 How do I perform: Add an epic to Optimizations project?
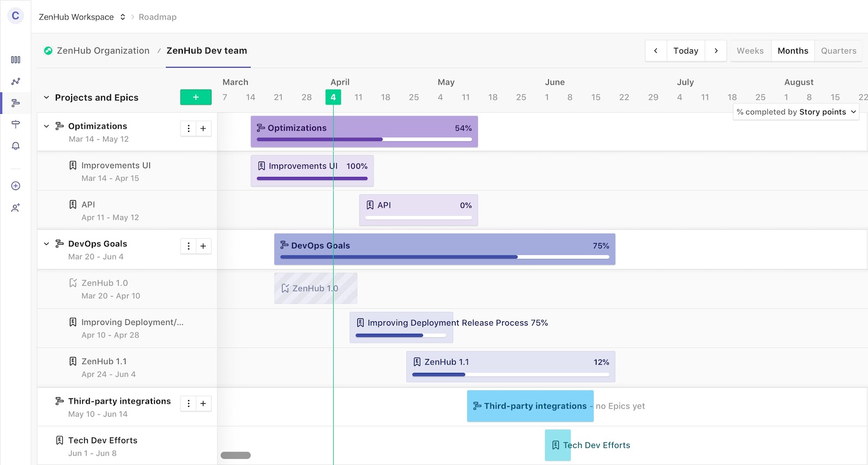click(203, 129)
